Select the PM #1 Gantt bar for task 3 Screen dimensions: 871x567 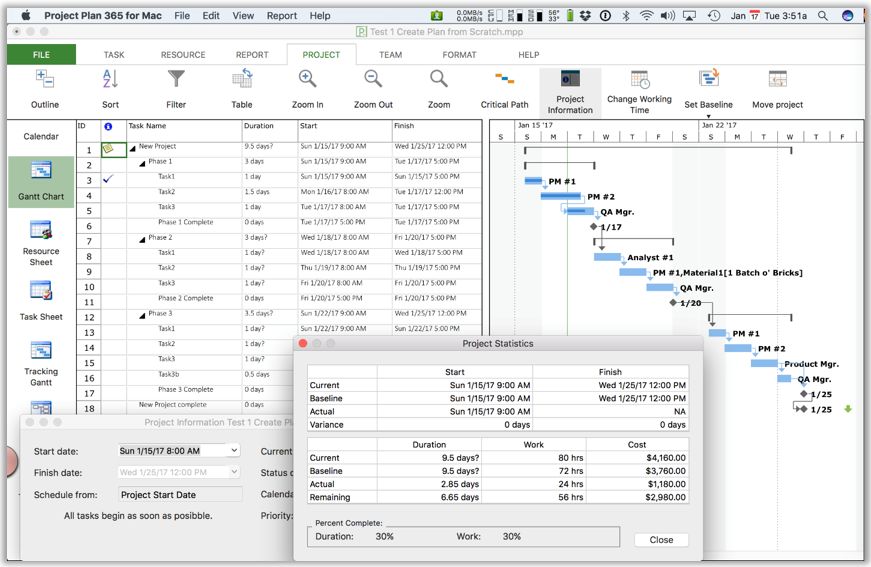pos(533,180)
